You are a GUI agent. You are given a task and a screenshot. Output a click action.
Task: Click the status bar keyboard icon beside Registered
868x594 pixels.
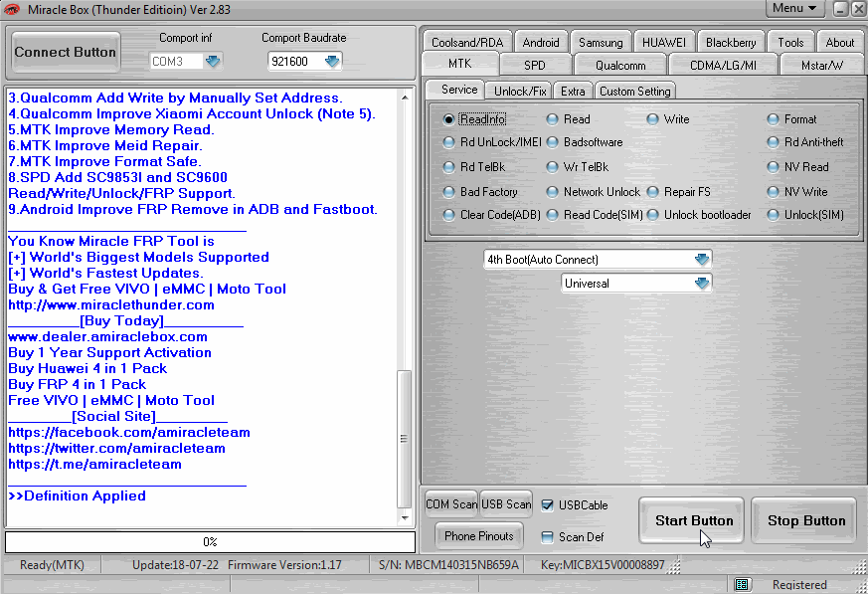[742, 585]
